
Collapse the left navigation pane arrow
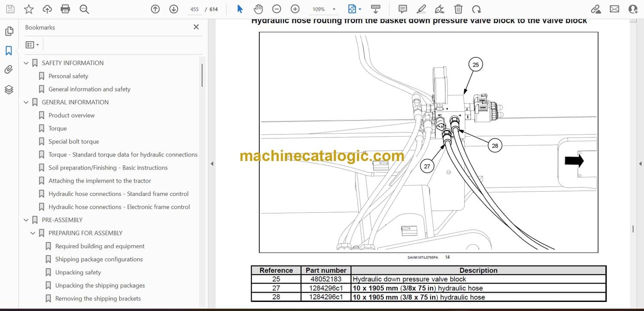pos(211,164)
